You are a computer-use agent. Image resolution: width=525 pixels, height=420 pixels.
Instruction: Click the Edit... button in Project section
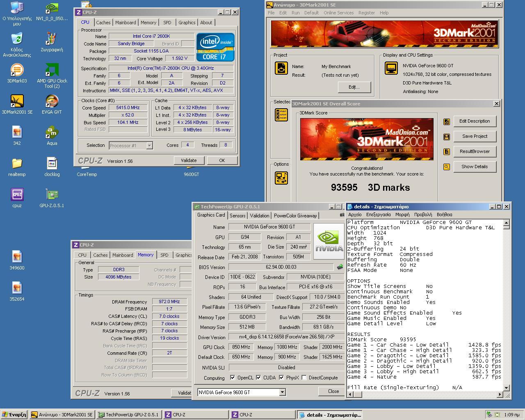click(x=354, y=87)
